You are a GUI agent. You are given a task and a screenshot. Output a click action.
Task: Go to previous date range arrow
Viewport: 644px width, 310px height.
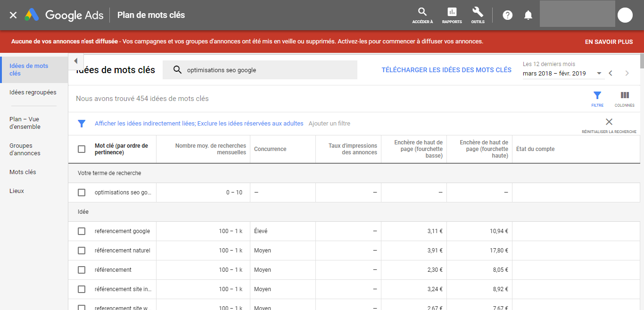611,73
